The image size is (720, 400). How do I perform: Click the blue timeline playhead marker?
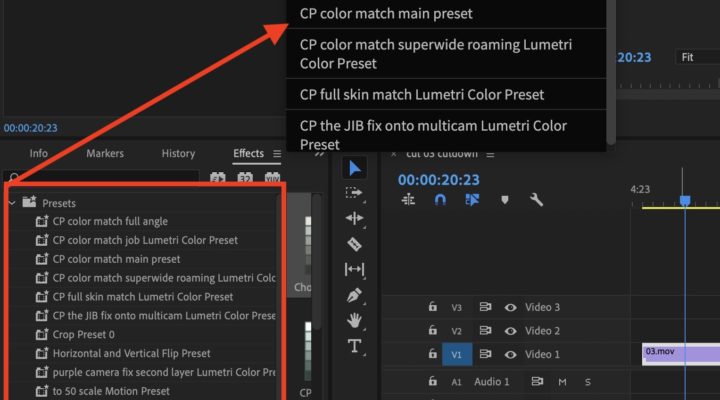pos(685,201)
